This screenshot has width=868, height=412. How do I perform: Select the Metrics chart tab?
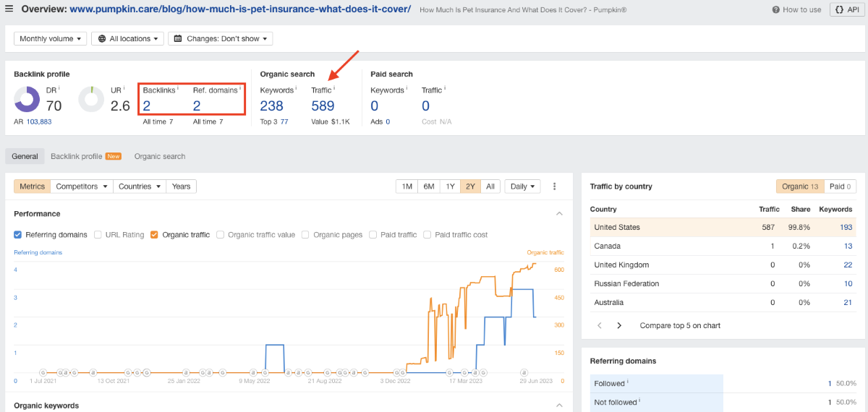[32, 186]
